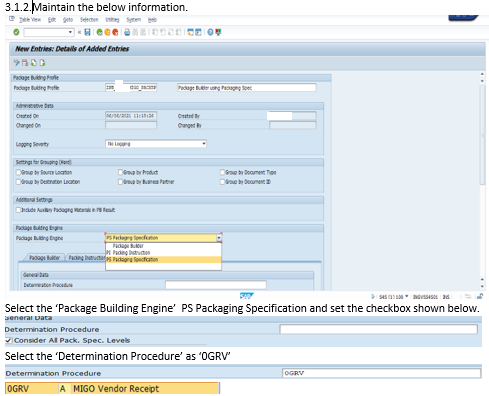Click the profile description text field
Screen dimensions: 489x396
[247, 88]
